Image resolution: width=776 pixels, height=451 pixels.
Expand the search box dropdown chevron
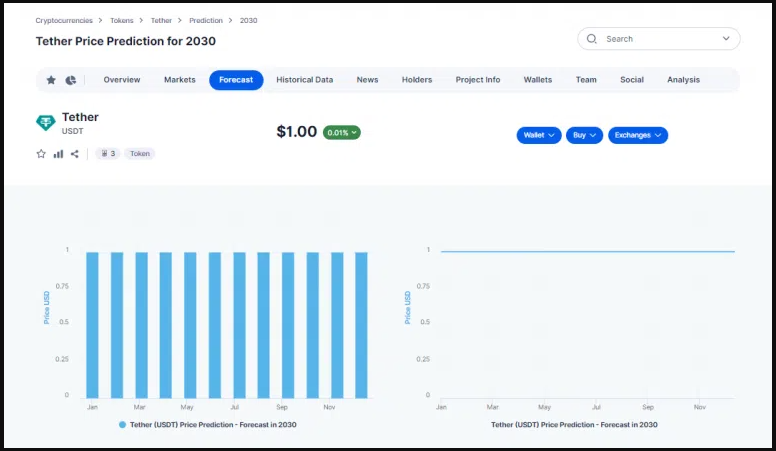726,39
